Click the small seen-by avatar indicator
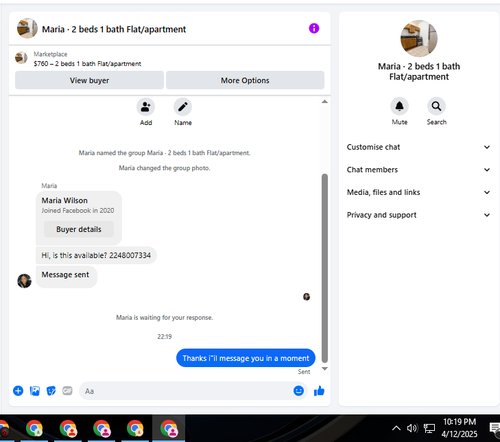The height and width of the screenshot is (442, 500). (x=306, y=297)
